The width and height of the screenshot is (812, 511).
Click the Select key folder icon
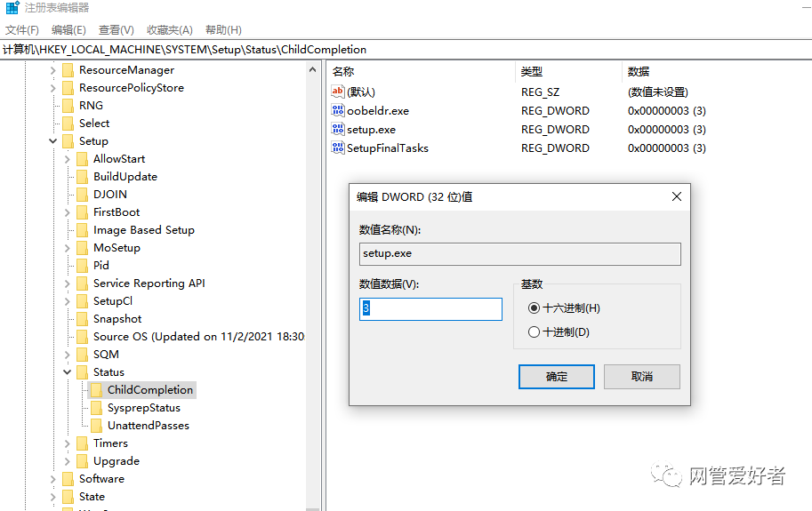coord(68,124)
